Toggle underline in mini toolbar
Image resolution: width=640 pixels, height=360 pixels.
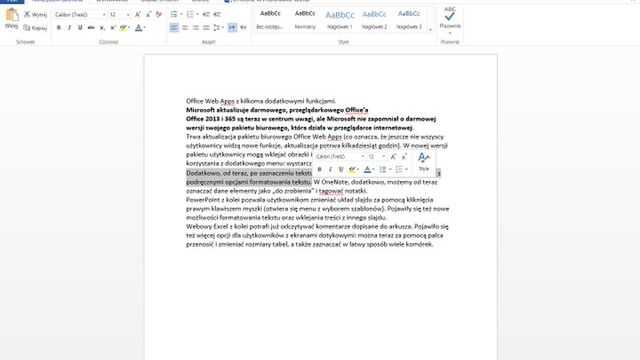pyautogui.click(x=341, y=169)
